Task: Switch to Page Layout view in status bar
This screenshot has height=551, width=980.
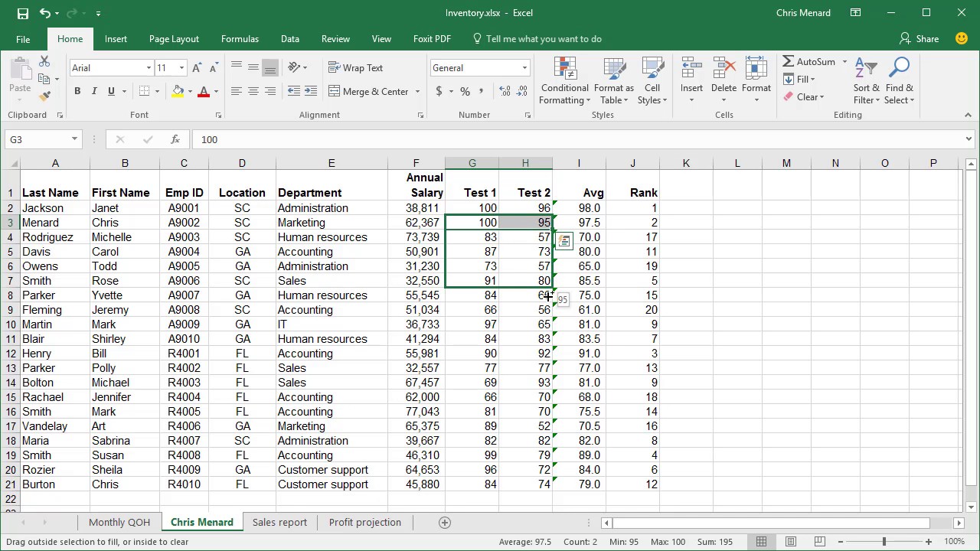Action: point(790,542)
